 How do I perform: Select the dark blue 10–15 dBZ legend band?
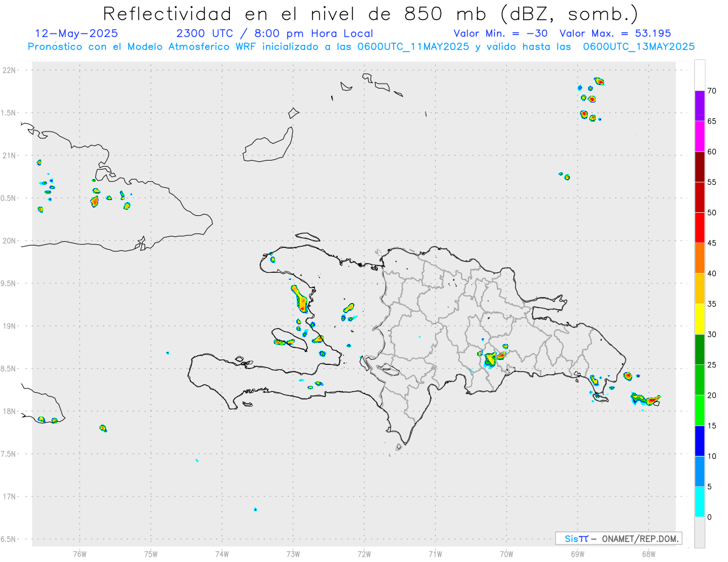(x=699, y=441)
